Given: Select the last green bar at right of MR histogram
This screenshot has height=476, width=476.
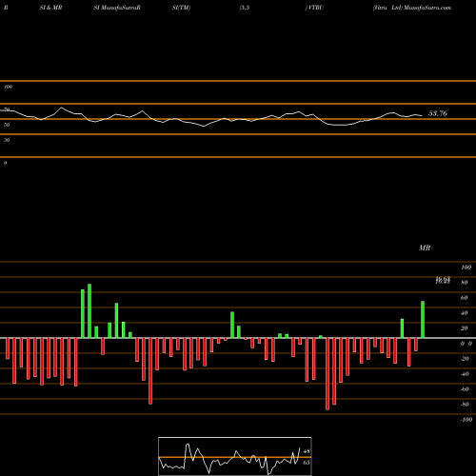Looking at the screenshot, I should click(x=423, y=320).
